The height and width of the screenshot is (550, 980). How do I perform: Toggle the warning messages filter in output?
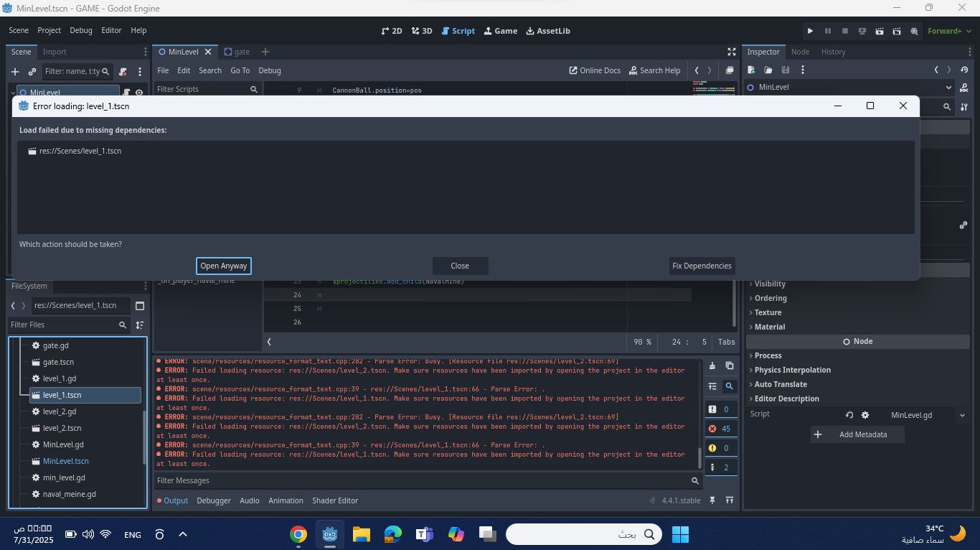720,448
